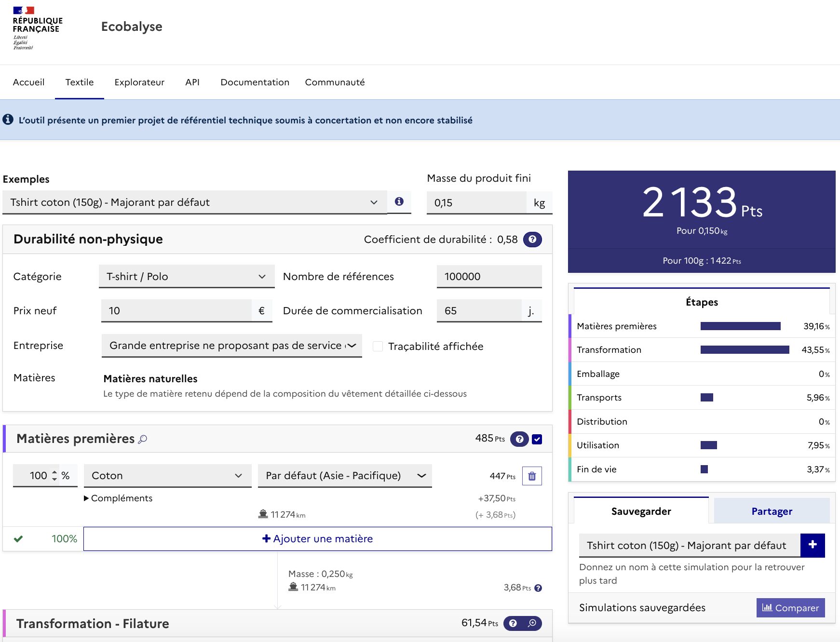Click the République Française logo
The height and width of the screenshot is (642, 840).
(38, 28)
